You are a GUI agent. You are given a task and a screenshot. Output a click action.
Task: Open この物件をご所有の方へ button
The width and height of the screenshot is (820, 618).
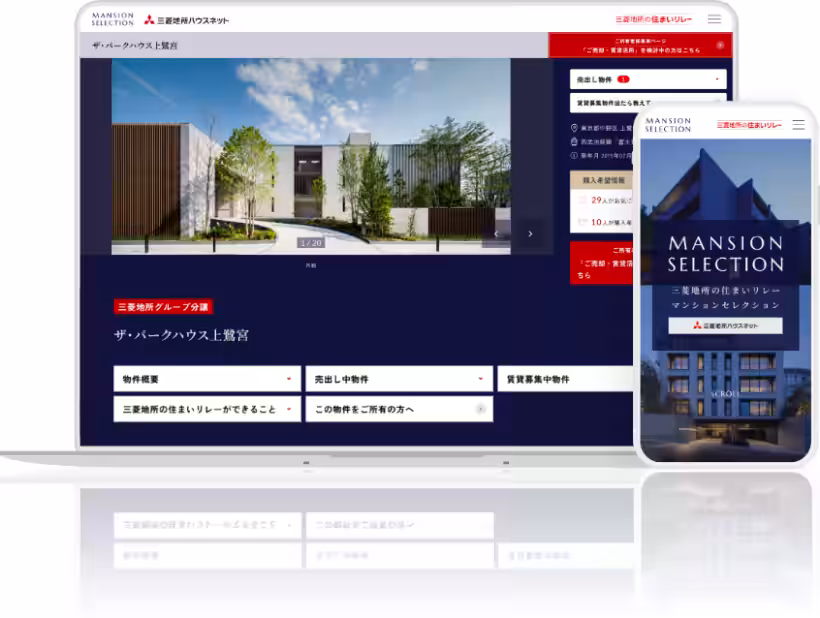tap(399, 409)
